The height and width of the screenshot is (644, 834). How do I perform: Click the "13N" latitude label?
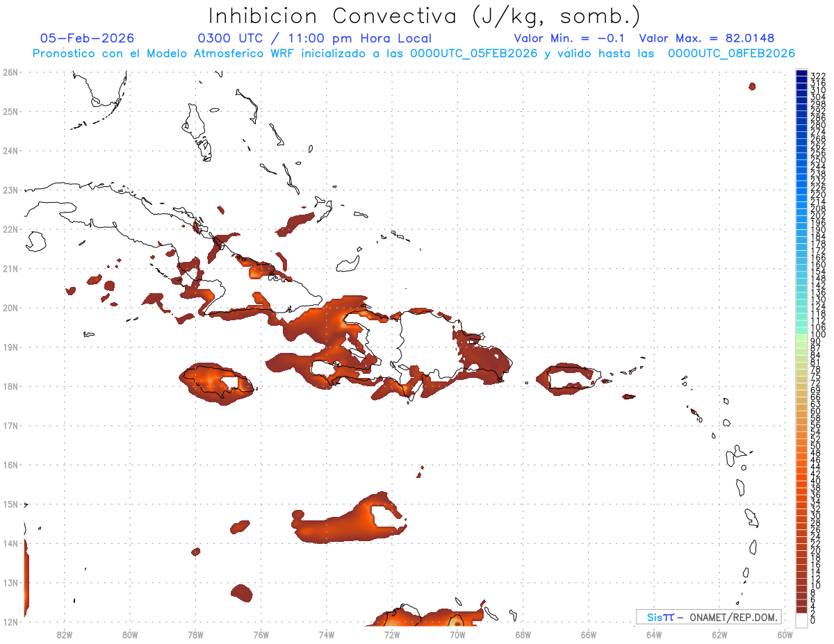pyautogui.click(x=10, y=583)
